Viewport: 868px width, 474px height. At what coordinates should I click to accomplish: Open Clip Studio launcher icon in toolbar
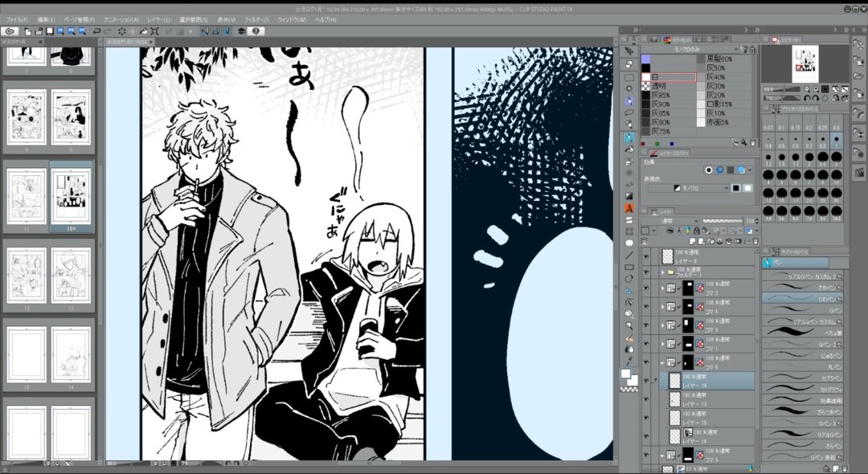[x=10, y=31]
